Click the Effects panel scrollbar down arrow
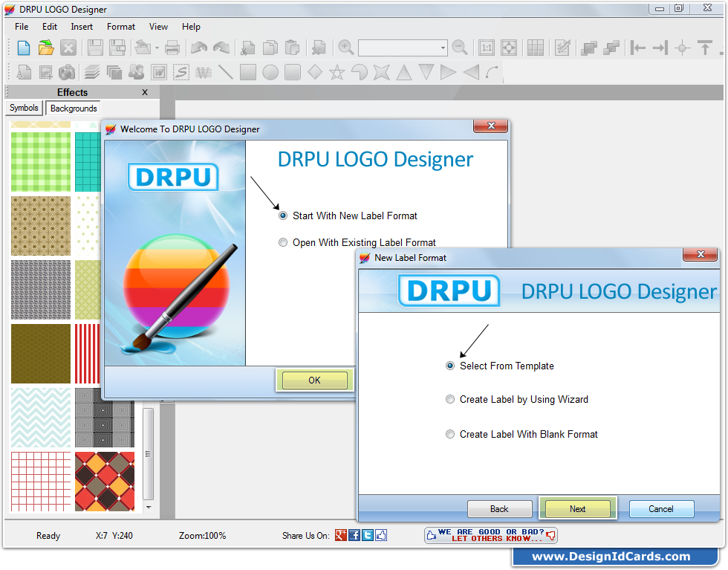728x570 pixels. (149, 508)
